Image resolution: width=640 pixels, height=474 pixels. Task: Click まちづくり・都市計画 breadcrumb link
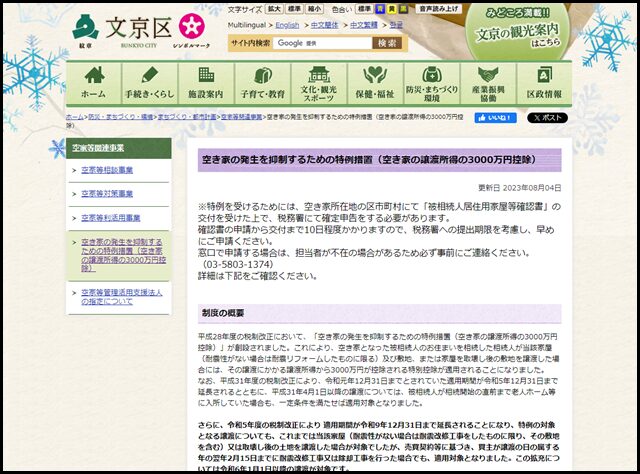tap(187, 117)
